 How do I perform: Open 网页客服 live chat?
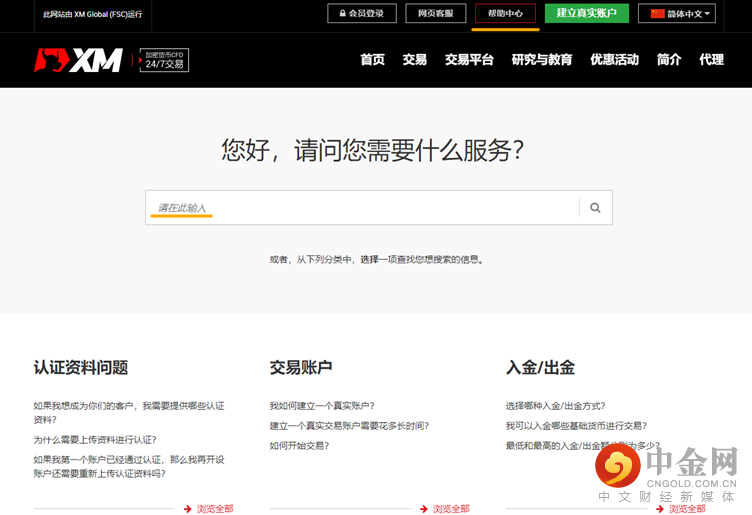coord(435,13)
